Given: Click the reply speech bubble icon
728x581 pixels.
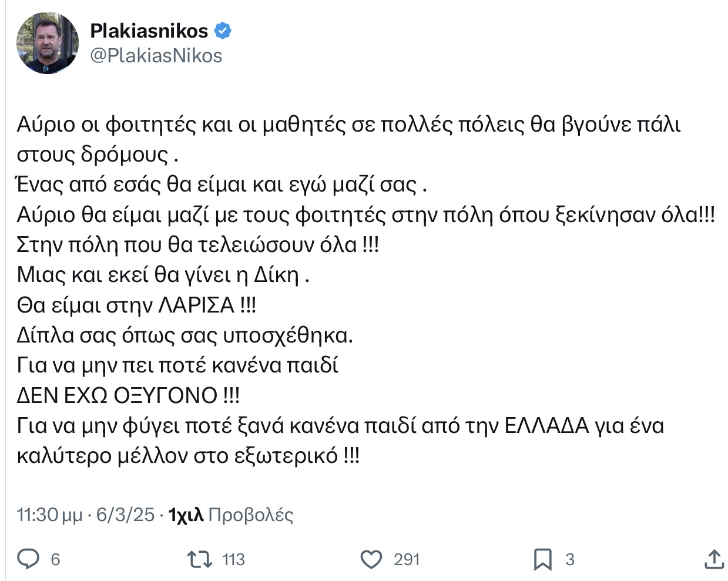Looking at the screenshot, I should tap(28, 559).
